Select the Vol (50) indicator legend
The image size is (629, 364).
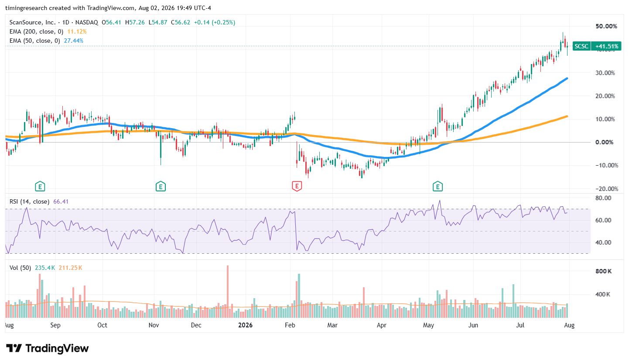pos(21,268)
